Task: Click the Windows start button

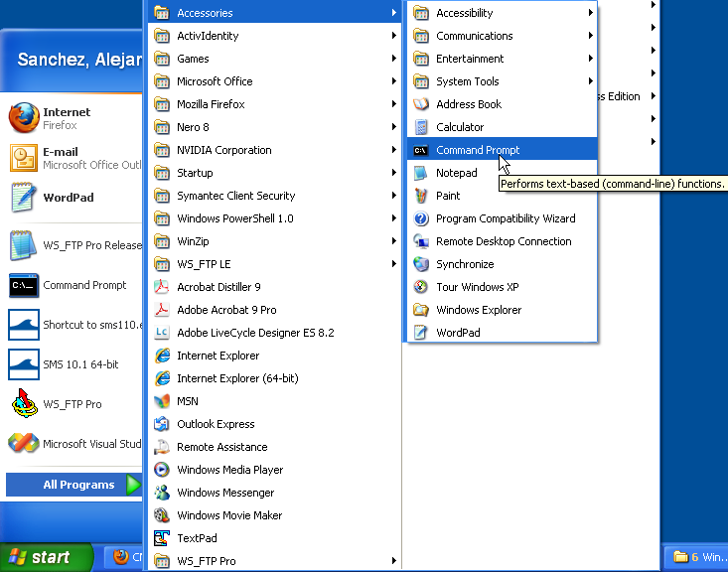Action: (x=47, y=557)
